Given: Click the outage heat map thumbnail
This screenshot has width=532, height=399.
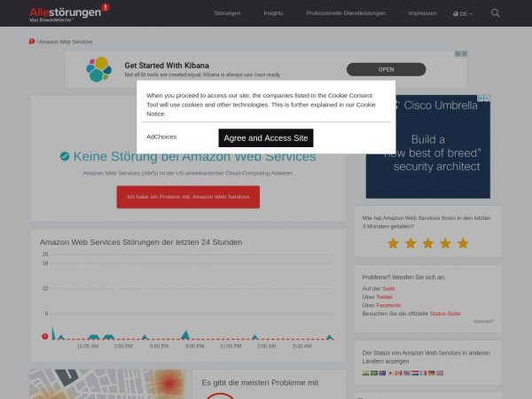Looking at the screenshot, I should [x=106, y=384].
